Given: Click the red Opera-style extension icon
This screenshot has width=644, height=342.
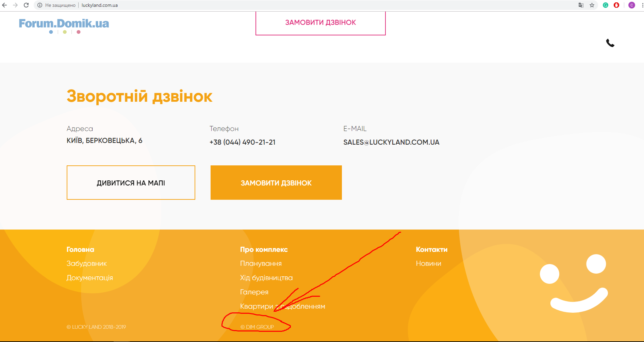Looking at the screenshot, I should click(616, 5).
